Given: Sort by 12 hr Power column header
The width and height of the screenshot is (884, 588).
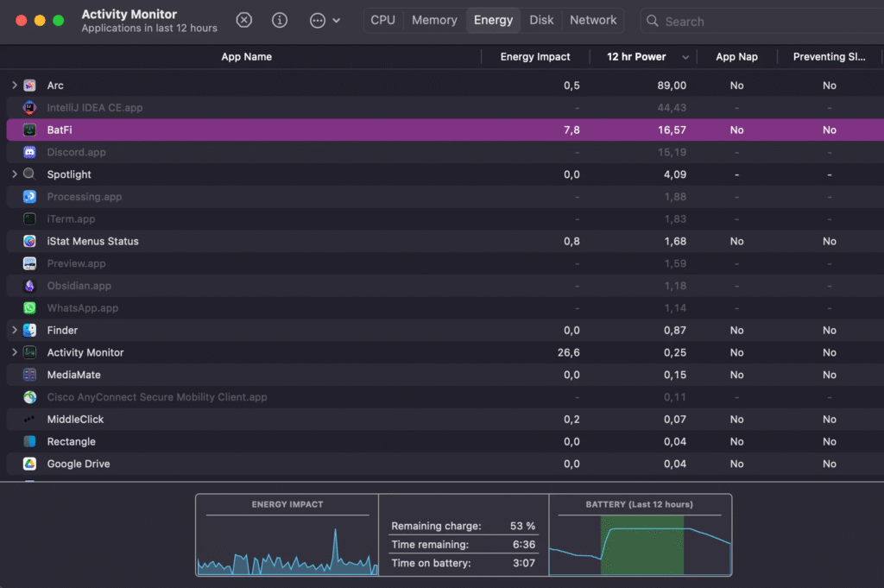Looking at the screenshot, I should [636, 57].
